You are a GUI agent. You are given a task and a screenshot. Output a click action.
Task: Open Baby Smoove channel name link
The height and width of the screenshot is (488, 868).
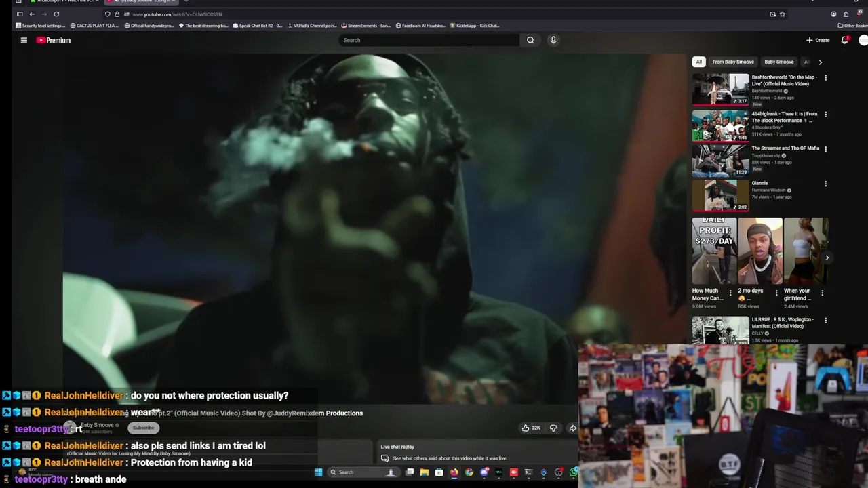pyautogui.click(x=97, y=425)
